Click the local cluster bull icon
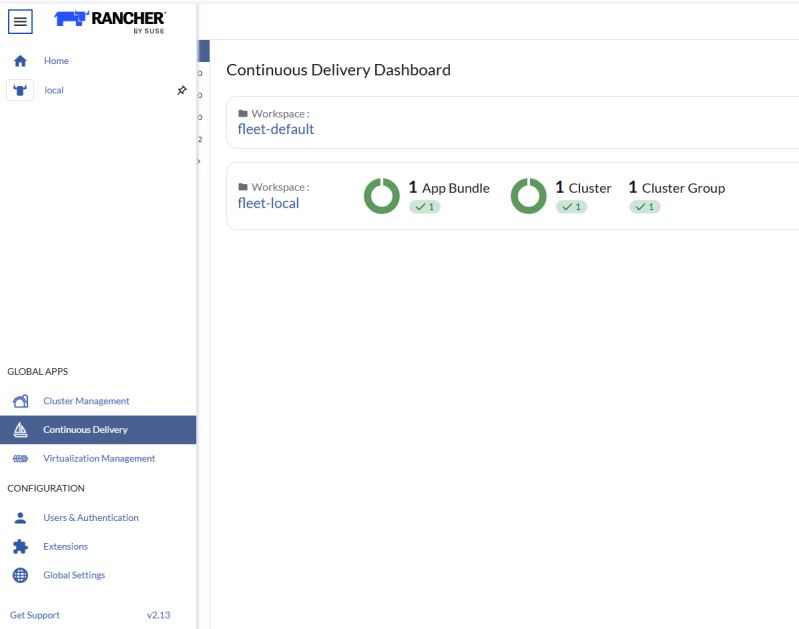This screenshot has width=799, height=629. pyautogui.click(x=20, y=90)
